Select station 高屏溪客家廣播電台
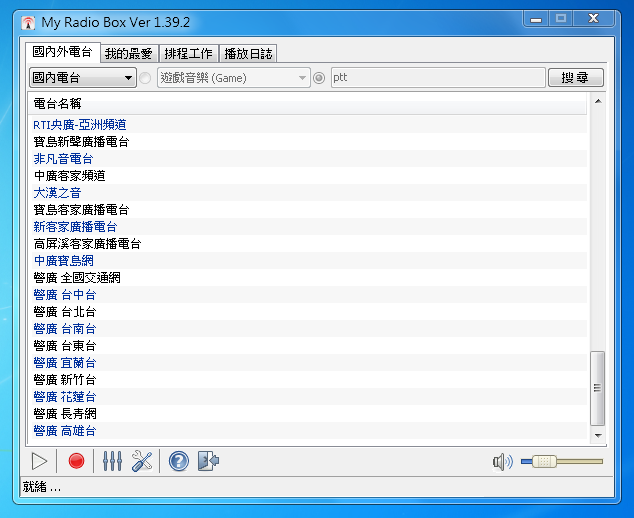 point(308,243)
